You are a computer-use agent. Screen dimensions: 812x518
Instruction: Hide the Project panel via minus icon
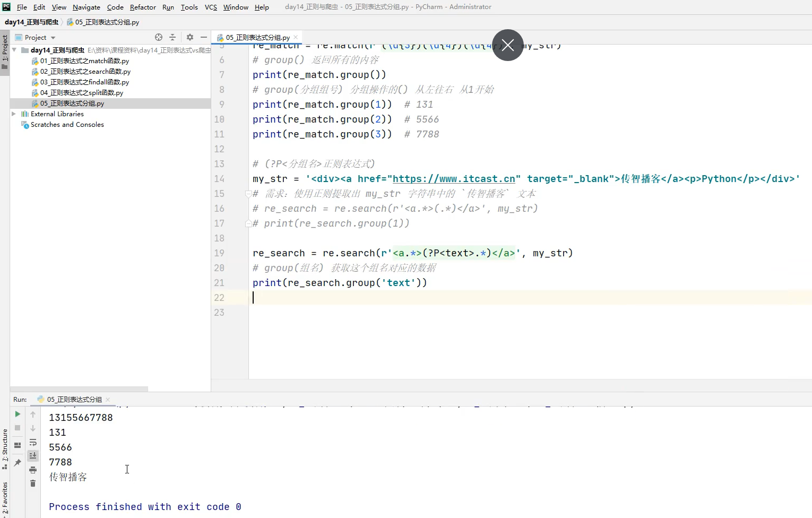pyautogui.click(x=204, y=37)
